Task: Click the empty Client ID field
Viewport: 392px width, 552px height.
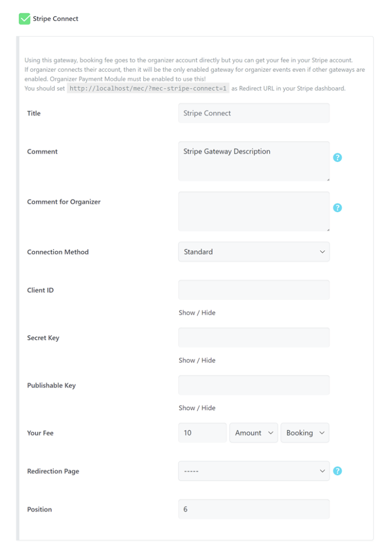Action: point(253,289)
